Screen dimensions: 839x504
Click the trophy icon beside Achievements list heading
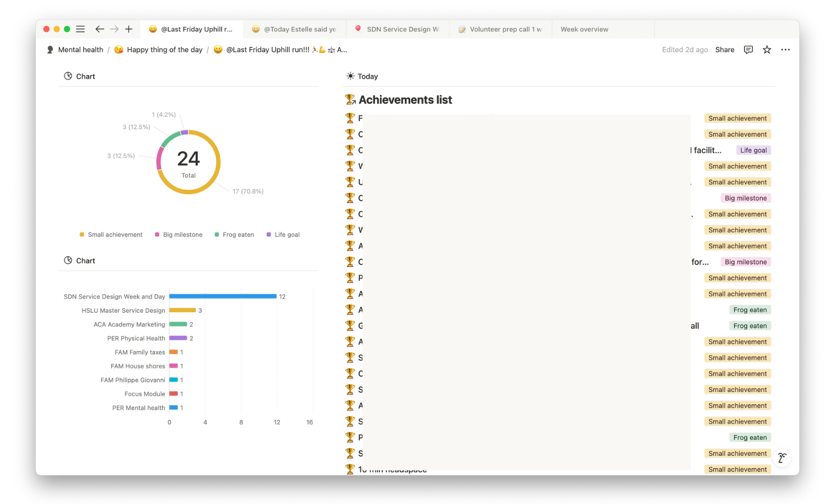click(350, 99)
